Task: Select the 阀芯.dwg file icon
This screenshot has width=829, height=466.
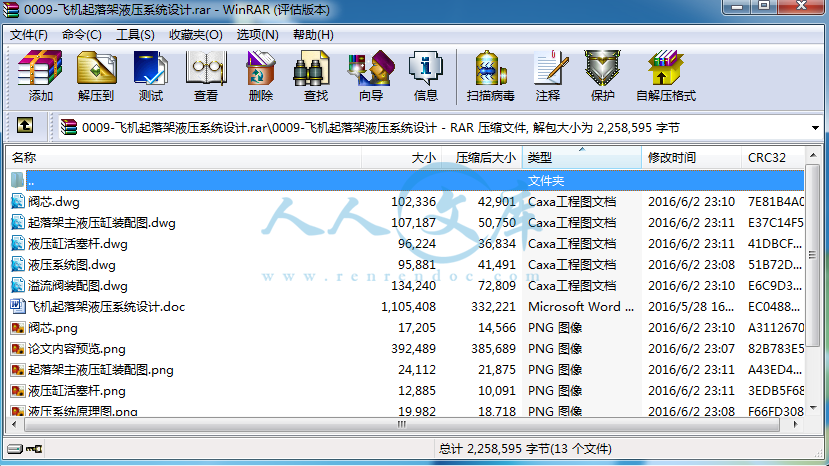Action: point(18,202)
